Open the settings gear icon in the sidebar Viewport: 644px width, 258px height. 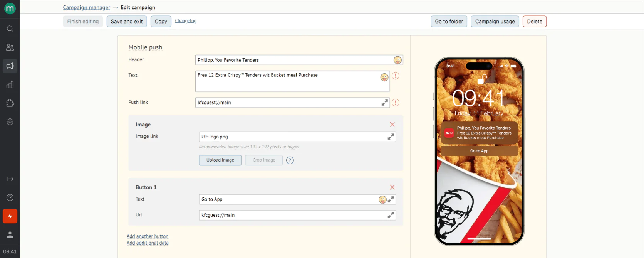pyautogui.click(x=10, y=122)
